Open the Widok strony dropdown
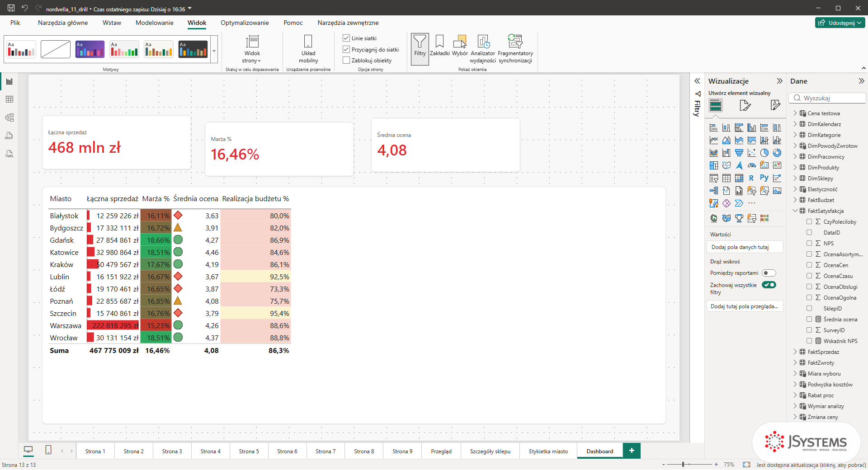This screenshot has height=470, width=868. (x=252, y=49)
